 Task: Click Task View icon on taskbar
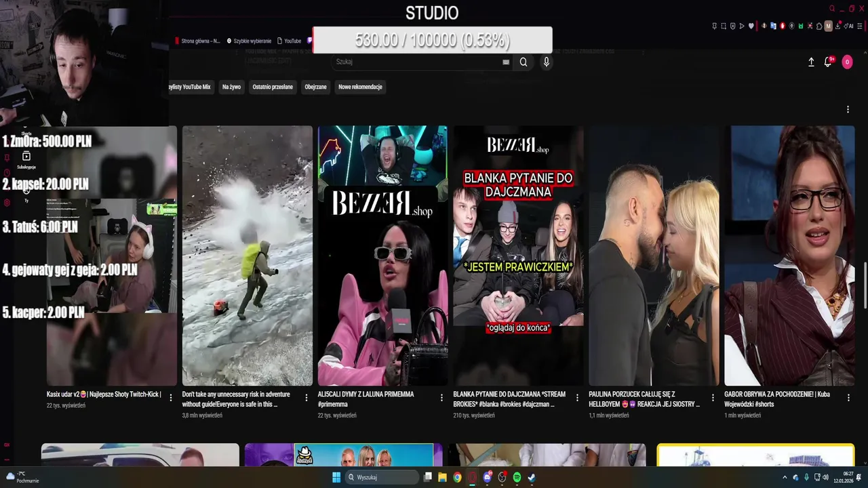tap(428, 477)
